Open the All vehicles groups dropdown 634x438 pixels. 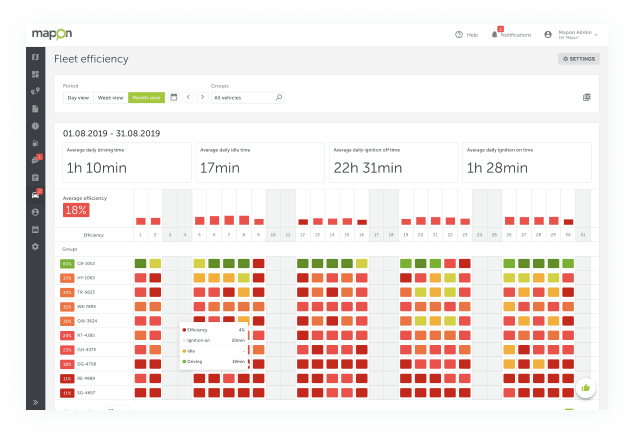[247, 98]
